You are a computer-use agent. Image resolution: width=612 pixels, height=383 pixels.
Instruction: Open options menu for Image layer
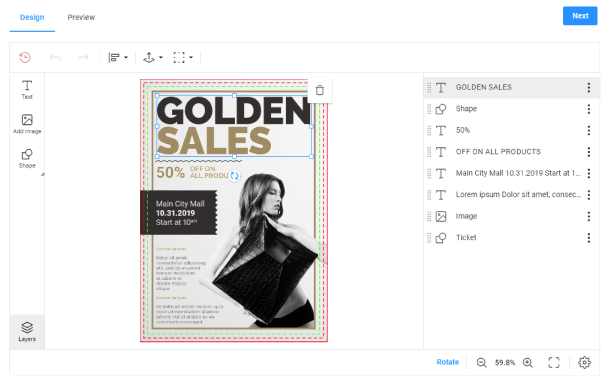589,216
